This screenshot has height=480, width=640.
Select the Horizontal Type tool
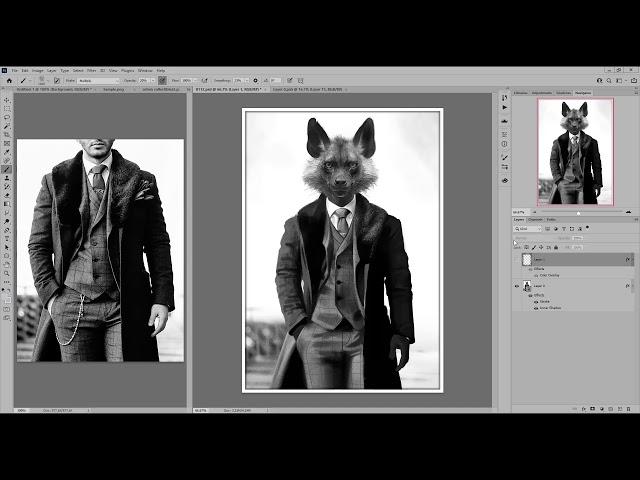click(7, 239)
